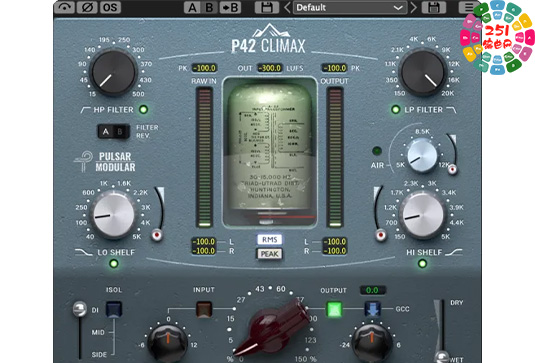
Task: Switch filter revision to A
Action: [106, 131]
